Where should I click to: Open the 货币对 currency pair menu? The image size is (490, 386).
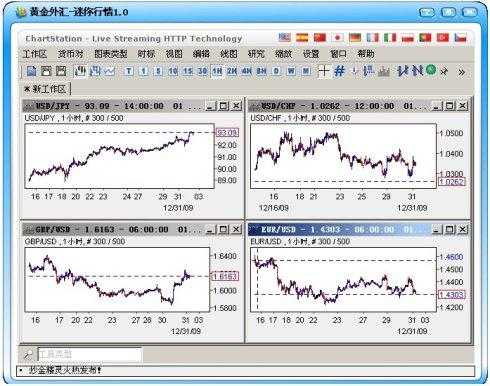pos(70,54)
